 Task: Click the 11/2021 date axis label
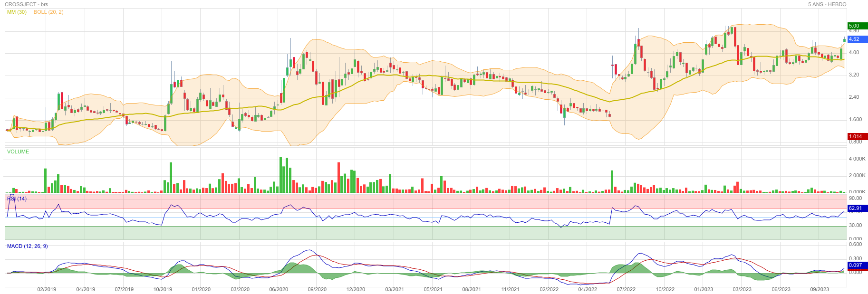click(x=510, y=289)
